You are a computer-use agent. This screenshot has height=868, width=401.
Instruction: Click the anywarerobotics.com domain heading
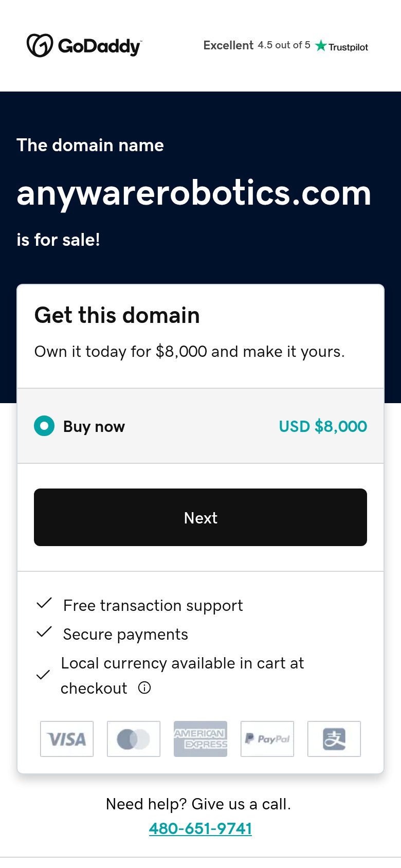[194, 194]
